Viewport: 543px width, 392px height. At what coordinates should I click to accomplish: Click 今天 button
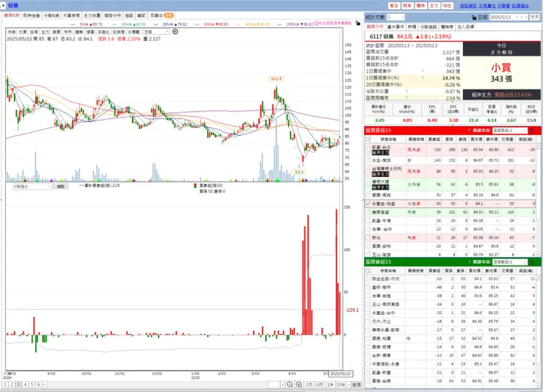535,17
